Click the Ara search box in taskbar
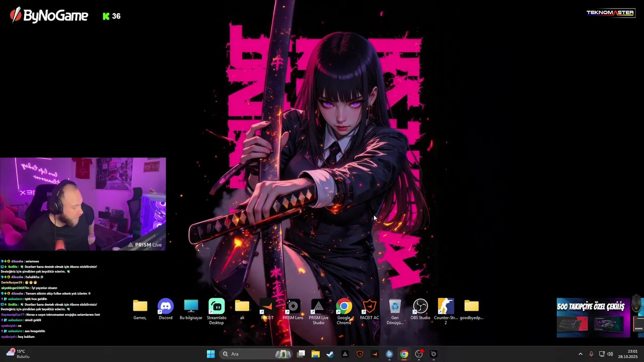 [x=257, y=354]
